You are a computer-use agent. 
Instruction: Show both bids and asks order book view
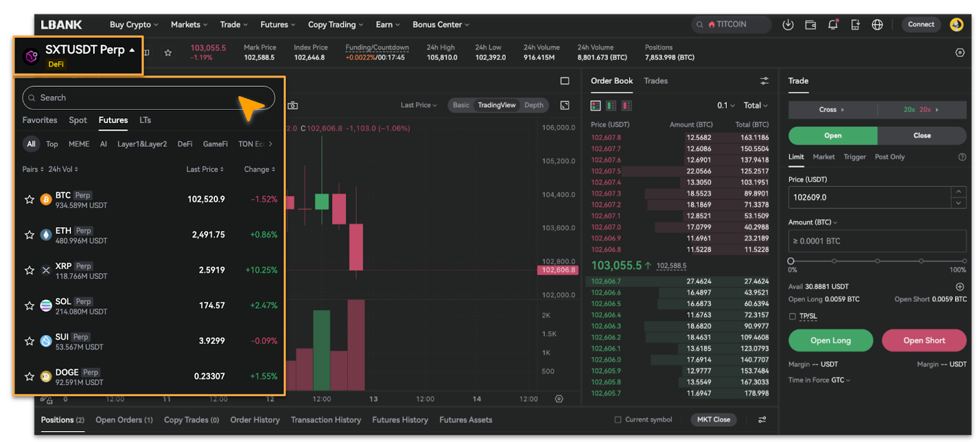coord(595,106)
